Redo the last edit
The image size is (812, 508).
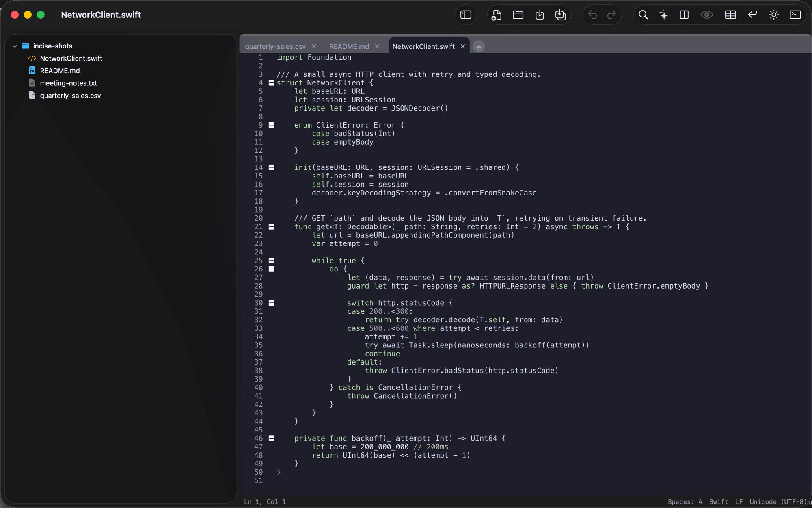coord(612,15)
